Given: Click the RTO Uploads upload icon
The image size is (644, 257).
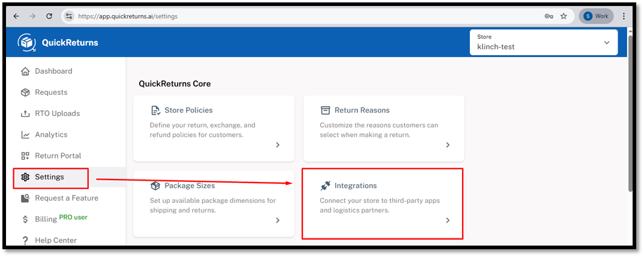Looking at the screenshot, I should [x=25, y=114].
